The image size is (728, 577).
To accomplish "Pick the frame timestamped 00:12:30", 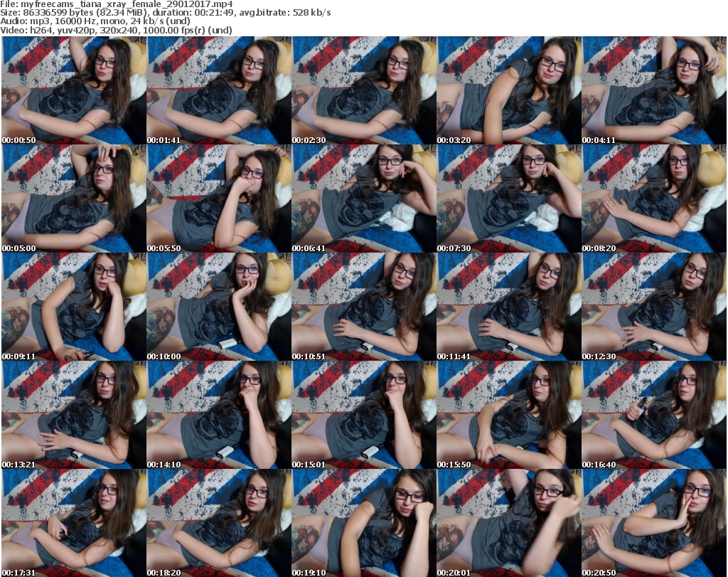I will click(x=654, y=307).
